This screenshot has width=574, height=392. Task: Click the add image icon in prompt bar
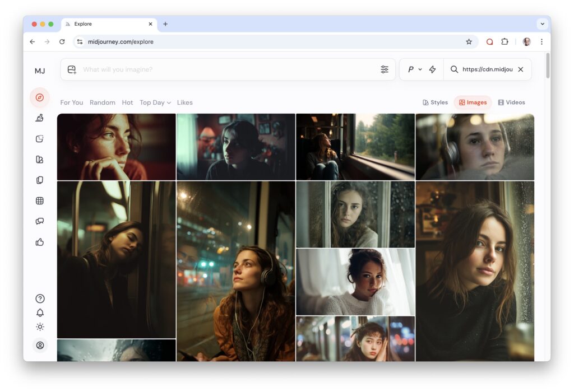point(72,69)
